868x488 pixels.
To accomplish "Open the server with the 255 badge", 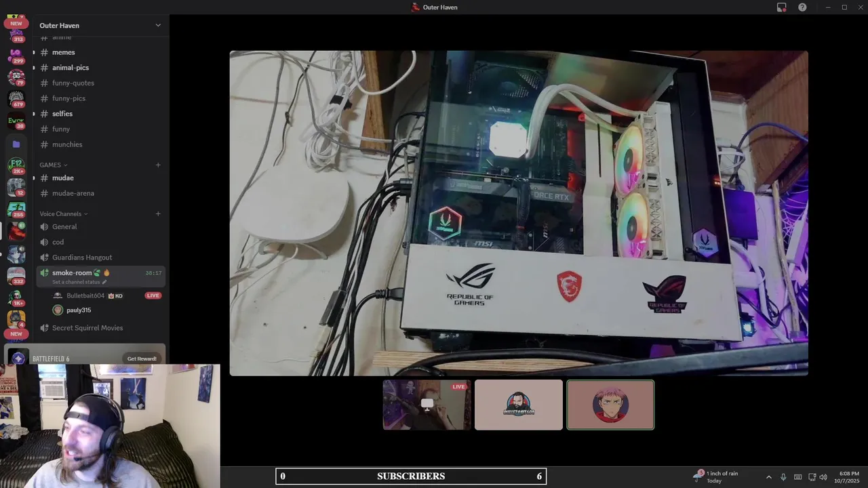I will 16,209.
